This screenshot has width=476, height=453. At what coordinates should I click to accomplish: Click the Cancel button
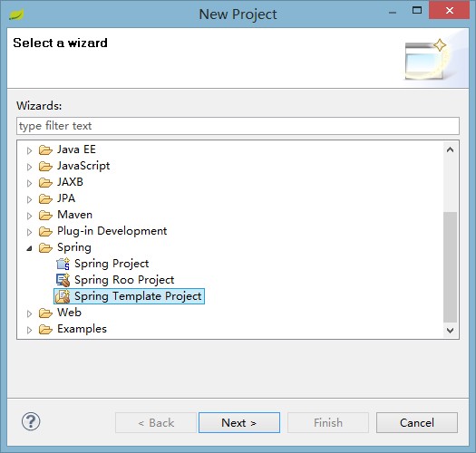417,423
